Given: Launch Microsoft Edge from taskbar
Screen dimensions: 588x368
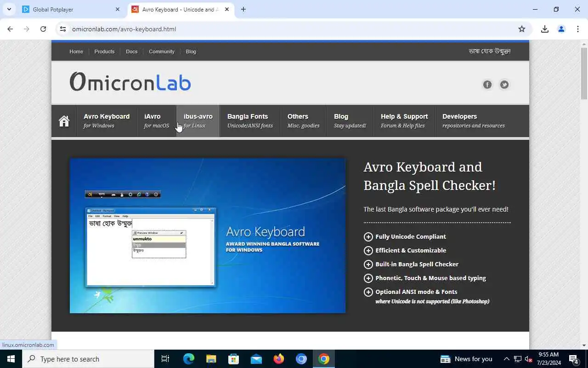Looking at the screenshot, I should (189, 359).
